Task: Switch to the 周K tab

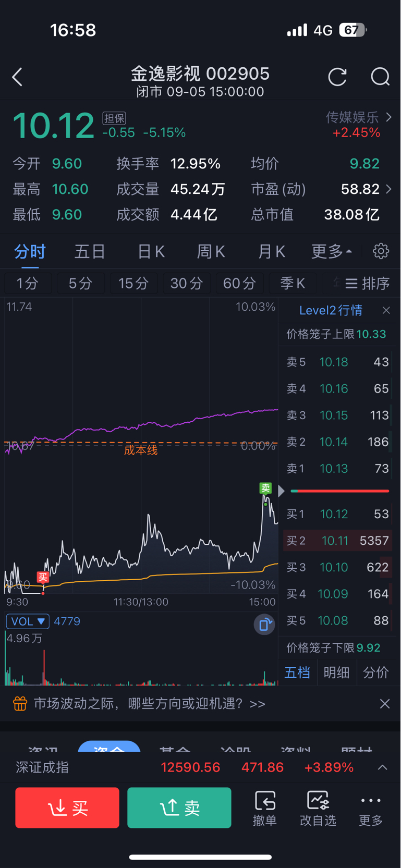Action: point(211,252)
